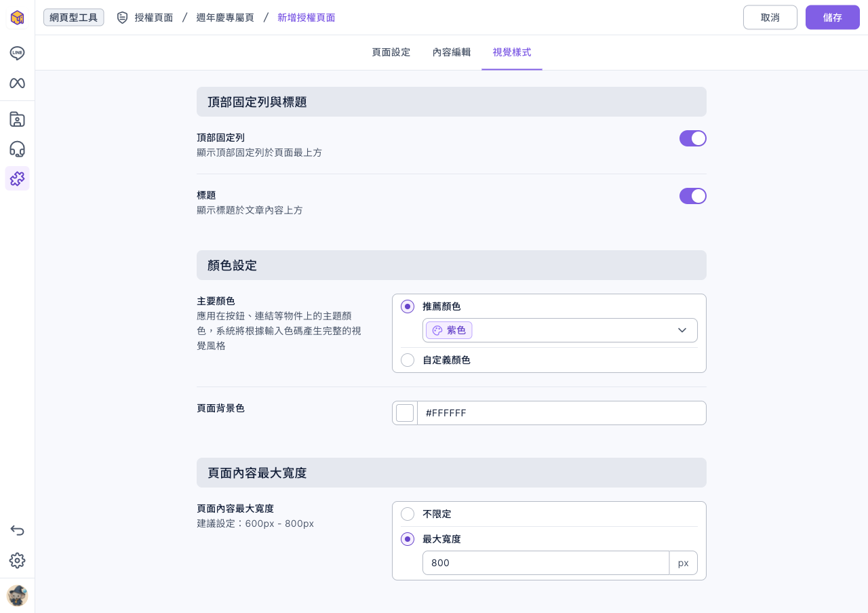Click the px unit suffix label

(x=684, y=563)
